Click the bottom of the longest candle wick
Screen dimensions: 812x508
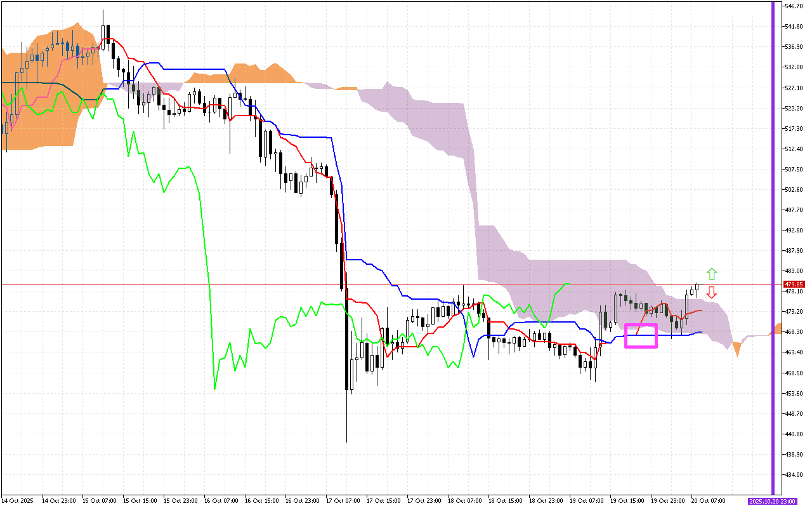point(347,442)
